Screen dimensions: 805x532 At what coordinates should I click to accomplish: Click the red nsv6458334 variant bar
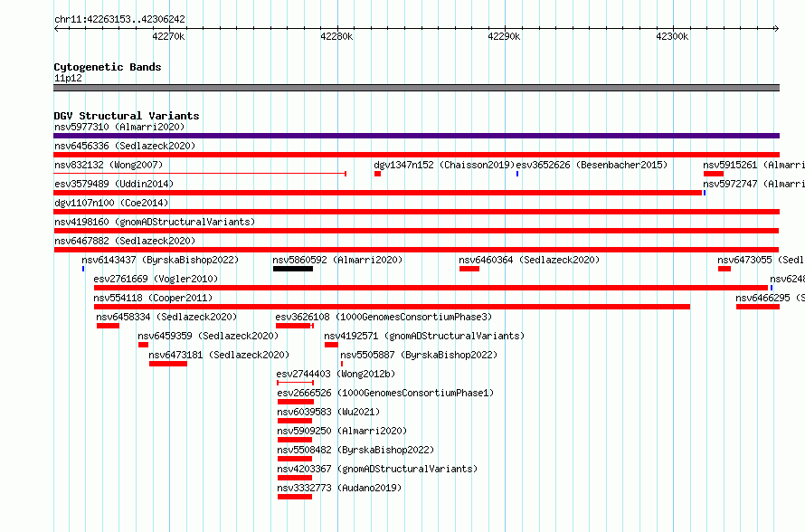point(108,326)
